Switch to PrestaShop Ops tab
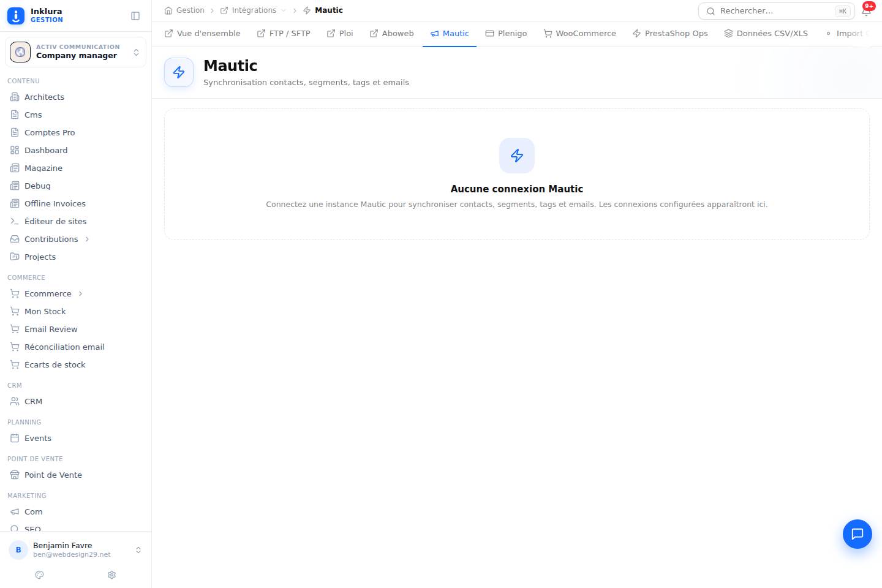Screen dimensions: 882x588 (670, 34)
